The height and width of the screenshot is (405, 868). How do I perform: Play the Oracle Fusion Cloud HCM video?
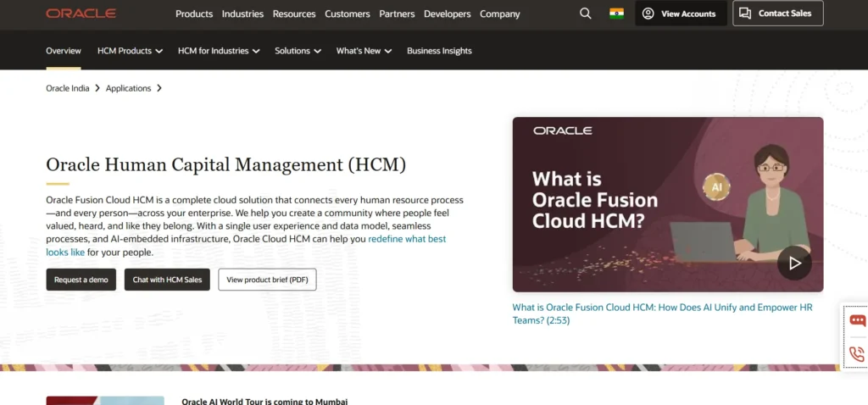(794, 263)
